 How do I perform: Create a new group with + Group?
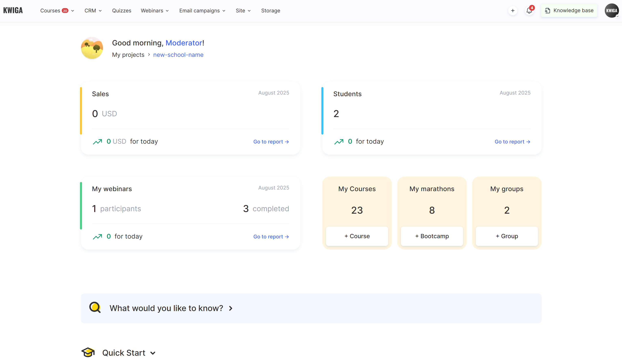(507, 236)
